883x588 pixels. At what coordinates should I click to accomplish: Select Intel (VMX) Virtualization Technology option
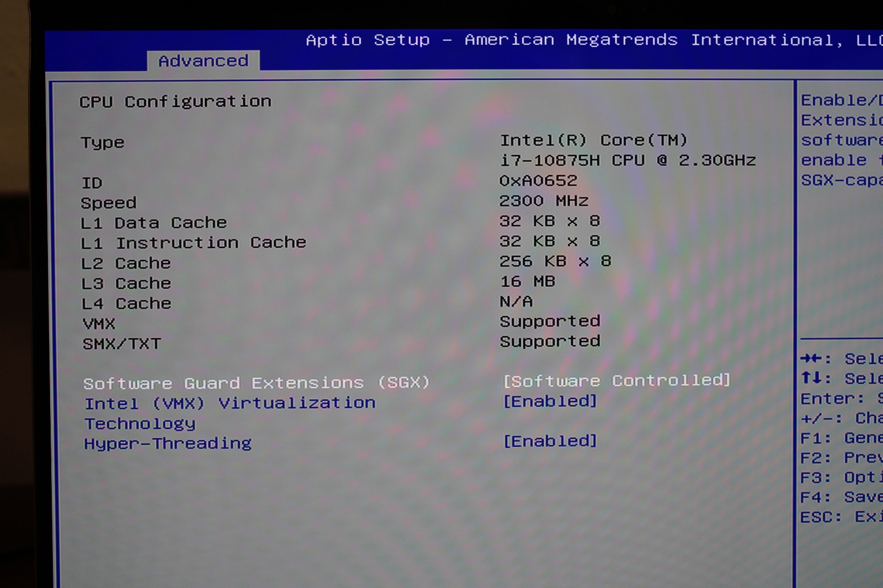[230, 413]
